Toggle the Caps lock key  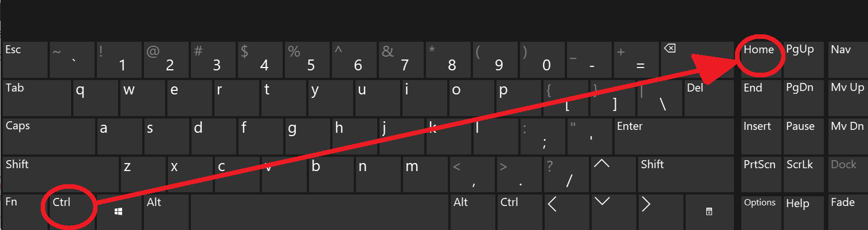pos(49,135)
